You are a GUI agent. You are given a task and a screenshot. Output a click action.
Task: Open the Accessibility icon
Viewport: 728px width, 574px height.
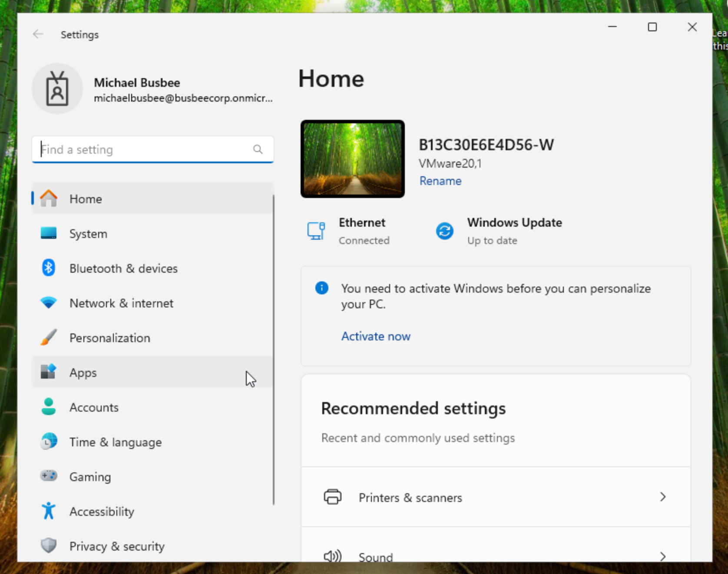point(49,511)
